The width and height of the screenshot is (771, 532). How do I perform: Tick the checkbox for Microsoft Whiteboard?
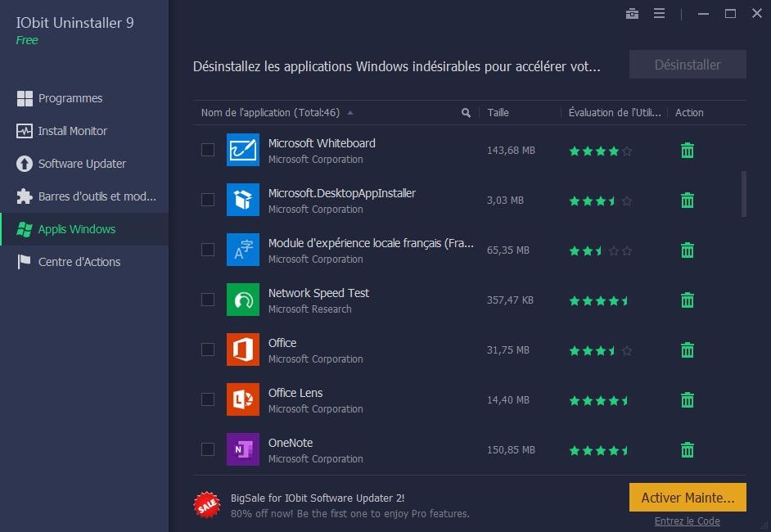(x=208, y=150)
